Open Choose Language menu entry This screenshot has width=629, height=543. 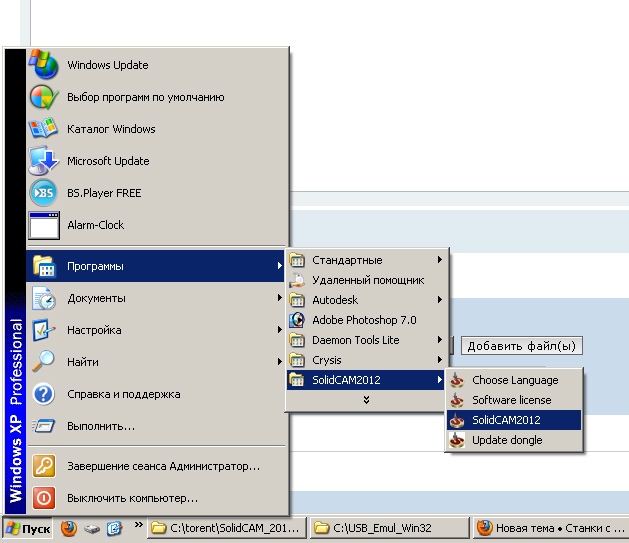[514, 380]
